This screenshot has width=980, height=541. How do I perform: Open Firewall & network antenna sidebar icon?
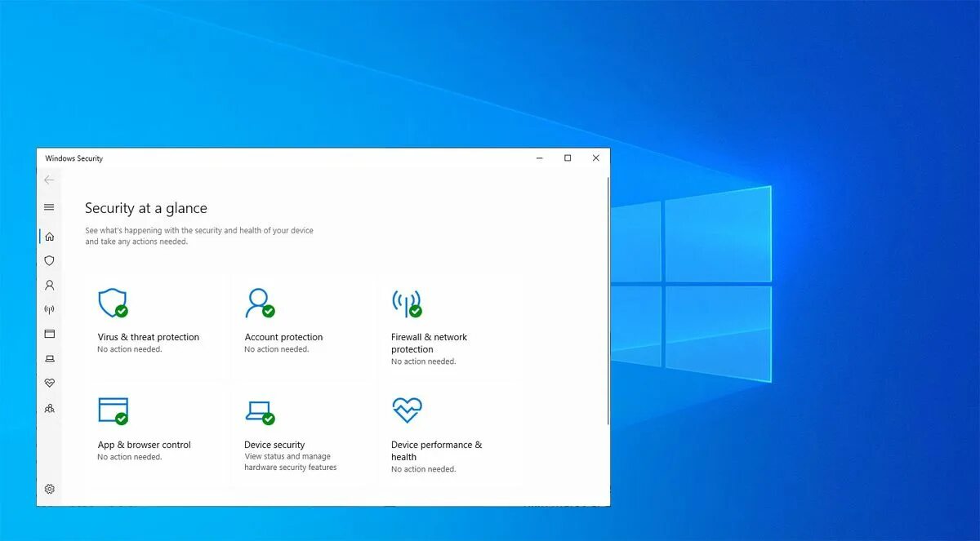pos(49,310)
